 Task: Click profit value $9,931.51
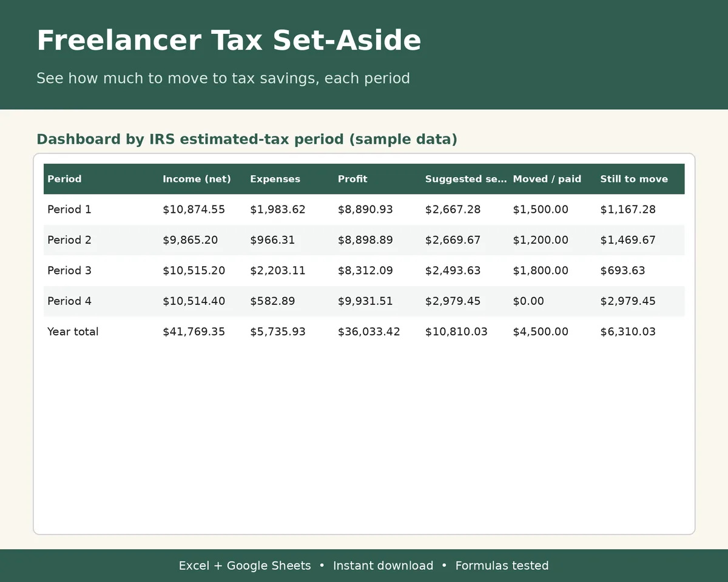(365, 301)
